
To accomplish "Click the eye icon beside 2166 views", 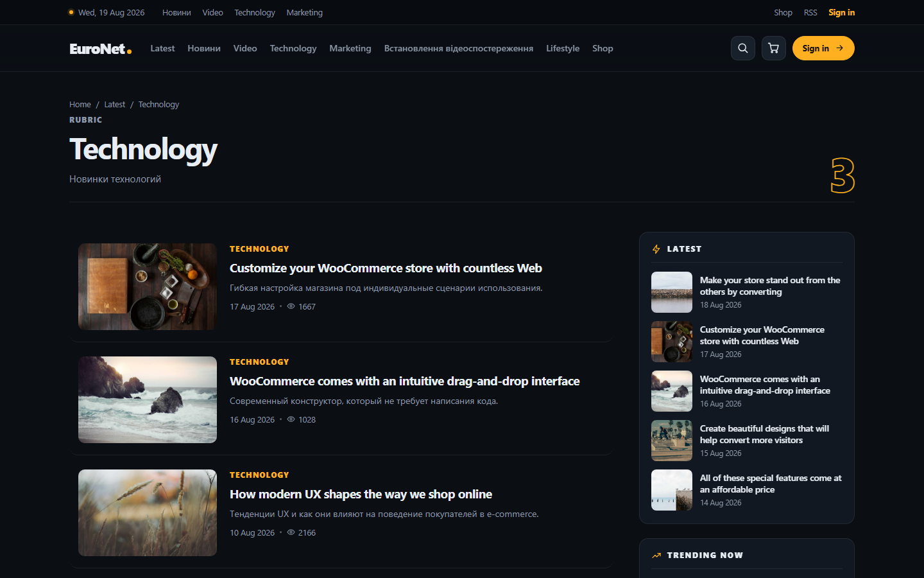I will click(291, 532).
